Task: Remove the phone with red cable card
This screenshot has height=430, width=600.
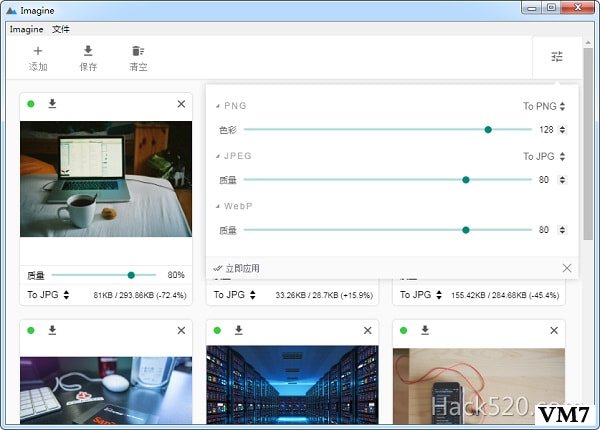Action: click(x=554, y=331)
